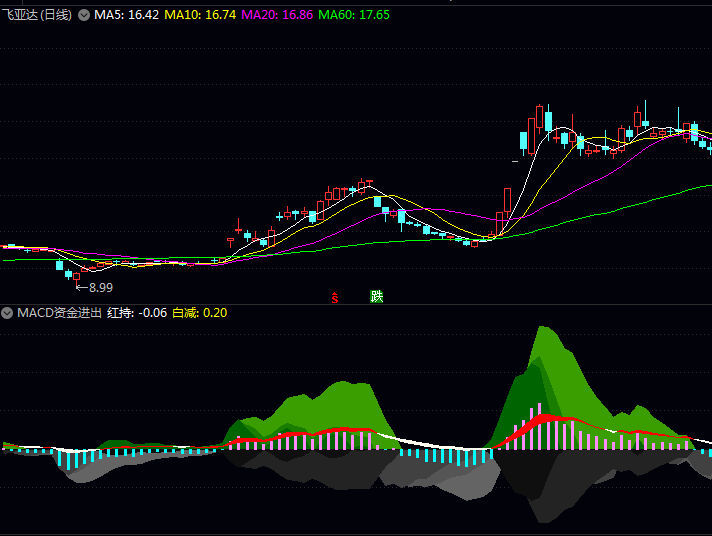Select the yellow MA10: 16.74 label
The height and width of the screenshot is (536, 712).
click(x=200, y=15)
